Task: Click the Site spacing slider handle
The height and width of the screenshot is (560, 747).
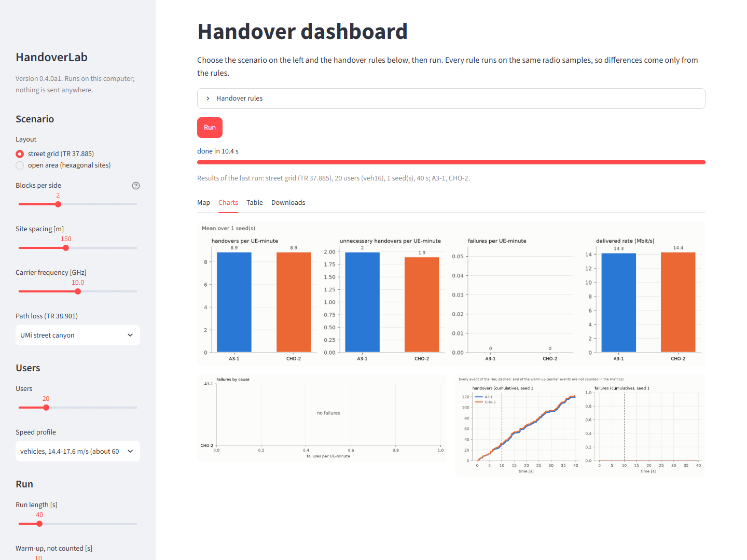Action: coord(66,248)
